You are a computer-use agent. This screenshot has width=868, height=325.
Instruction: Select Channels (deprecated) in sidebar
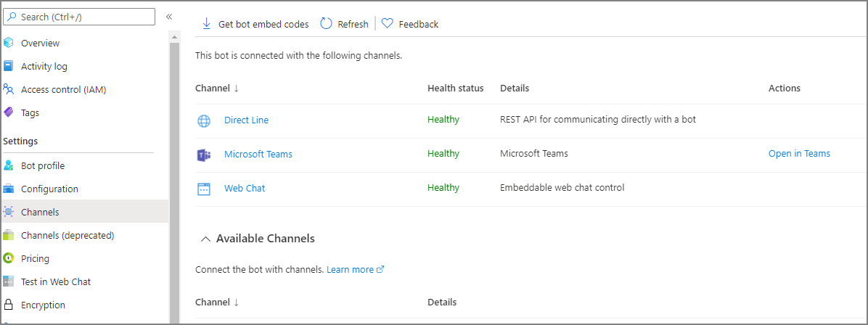tap(67, 235)
